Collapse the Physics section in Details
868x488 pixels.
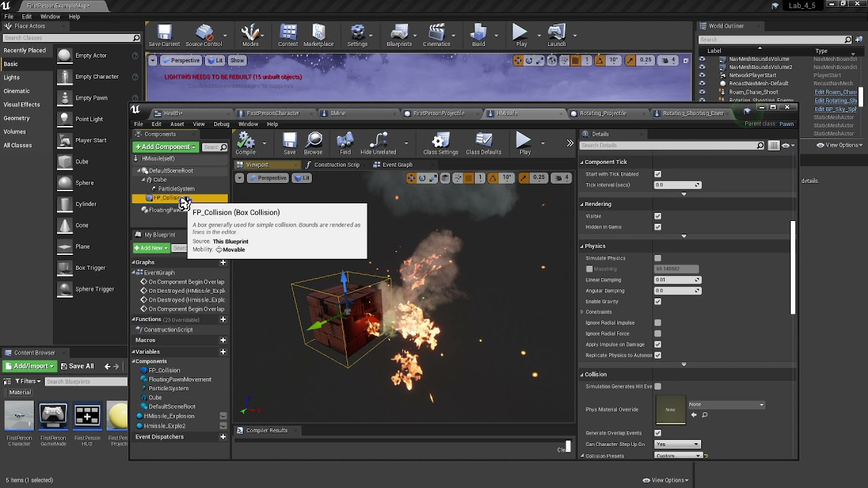pyautogui.click(x=582, y=246)
